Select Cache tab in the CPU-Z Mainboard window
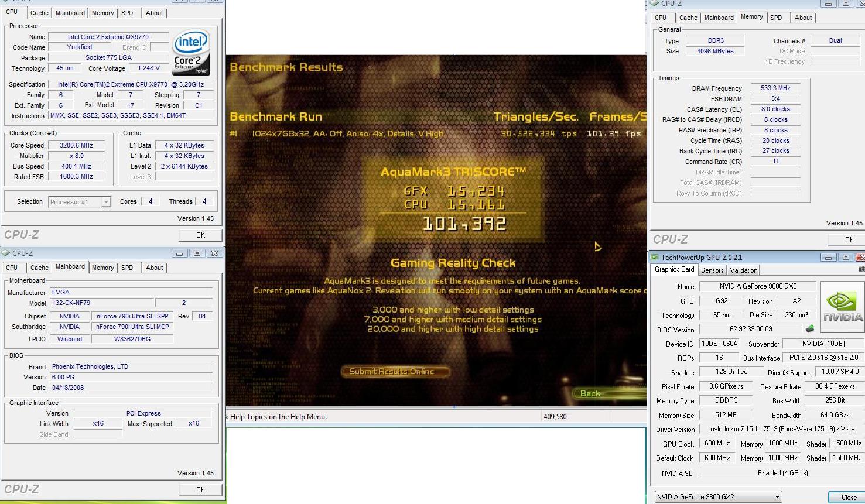The height and width of the screenshot is (504, 865). (39, 268)
